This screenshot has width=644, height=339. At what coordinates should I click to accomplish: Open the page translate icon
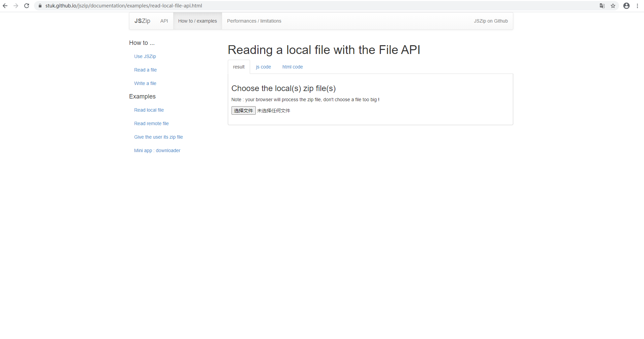(x=602, y=6)
